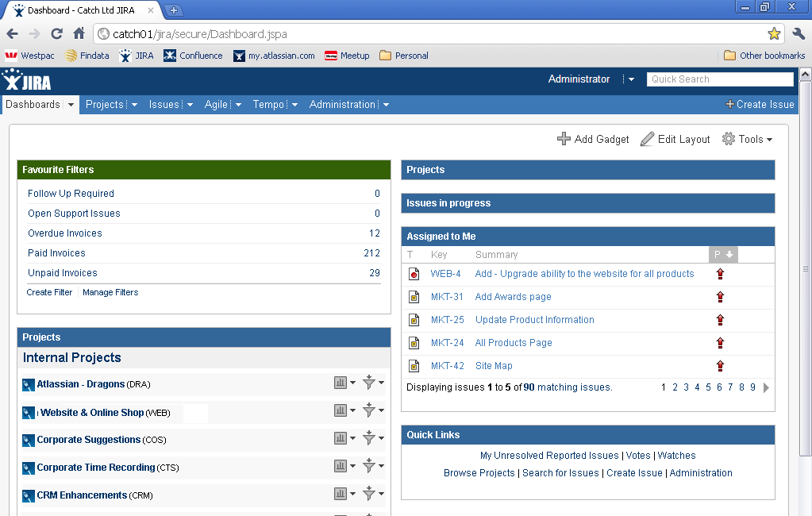Expand the Projects menu dropdown arrow
Screen dimensions: 812x516
pyautogui.click(x=134, y=105)
